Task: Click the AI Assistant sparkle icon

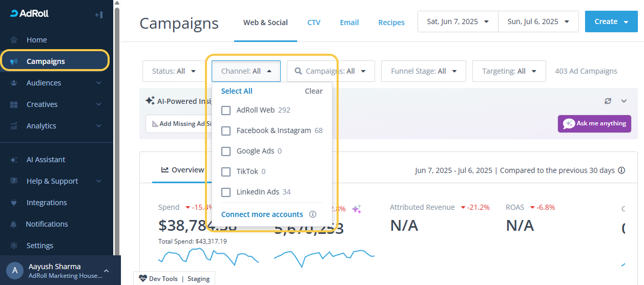Action: click(x=14, y=160)
